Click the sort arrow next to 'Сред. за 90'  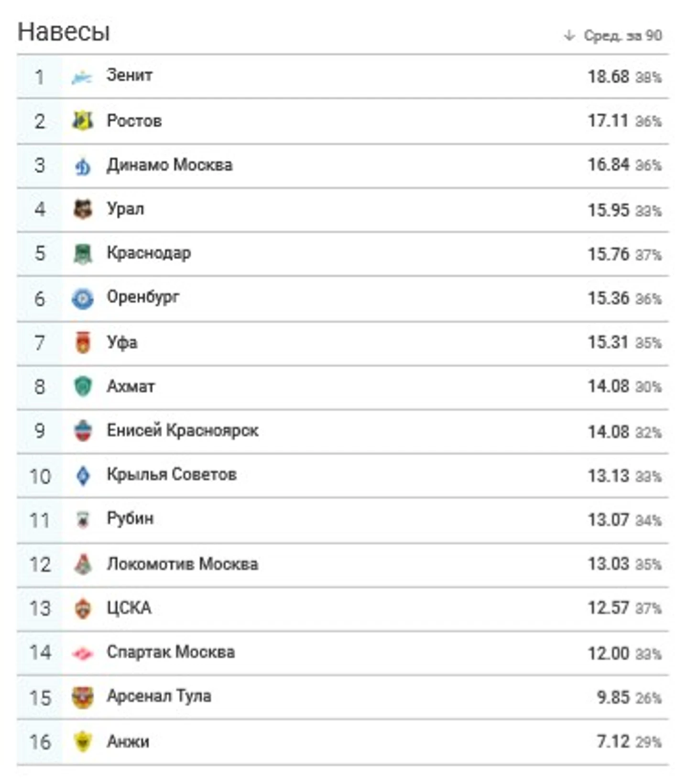(569, 35)
